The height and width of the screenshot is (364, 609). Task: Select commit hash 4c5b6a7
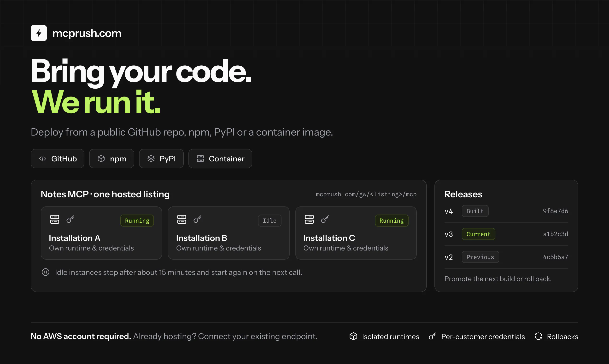pyautogui.click(x=556, y=257)
